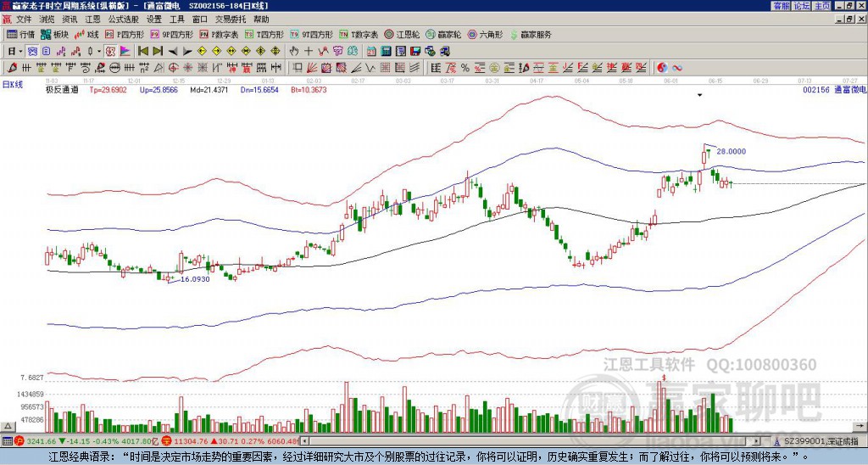Open the calculator icon
The width and height of the screenshot is (868, 465).
tap(387, 52)
